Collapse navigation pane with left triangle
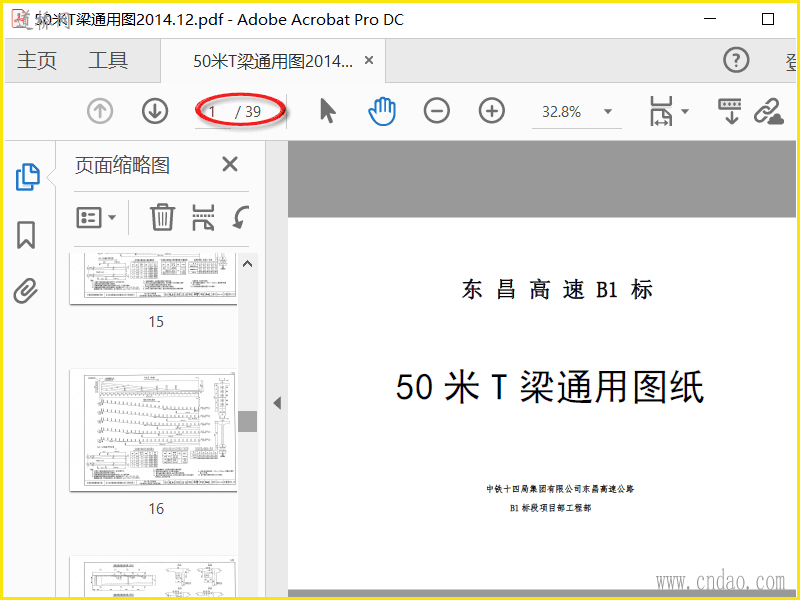Viewport: 800px width, 600px height. [277, 403]
